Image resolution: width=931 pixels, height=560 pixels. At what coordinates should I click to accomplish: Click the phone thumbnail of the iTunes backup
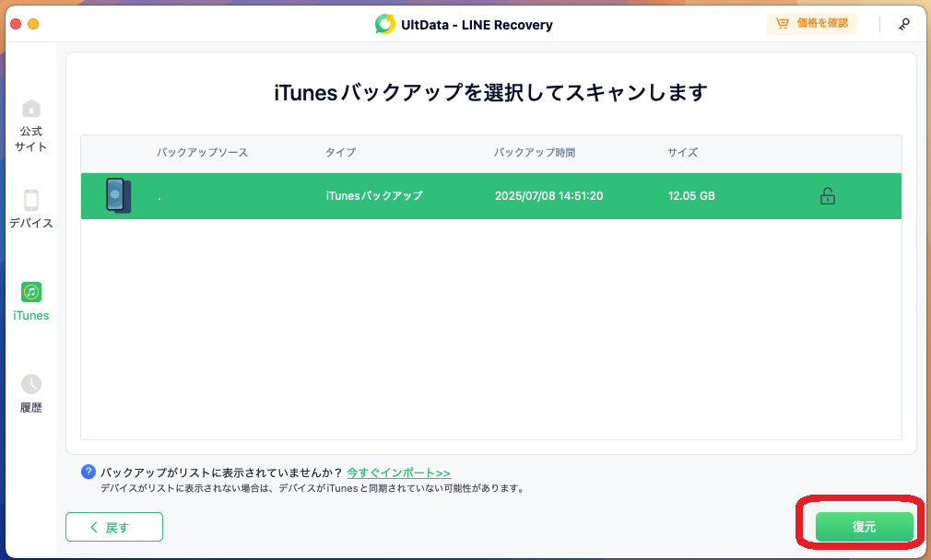point(118,195)
